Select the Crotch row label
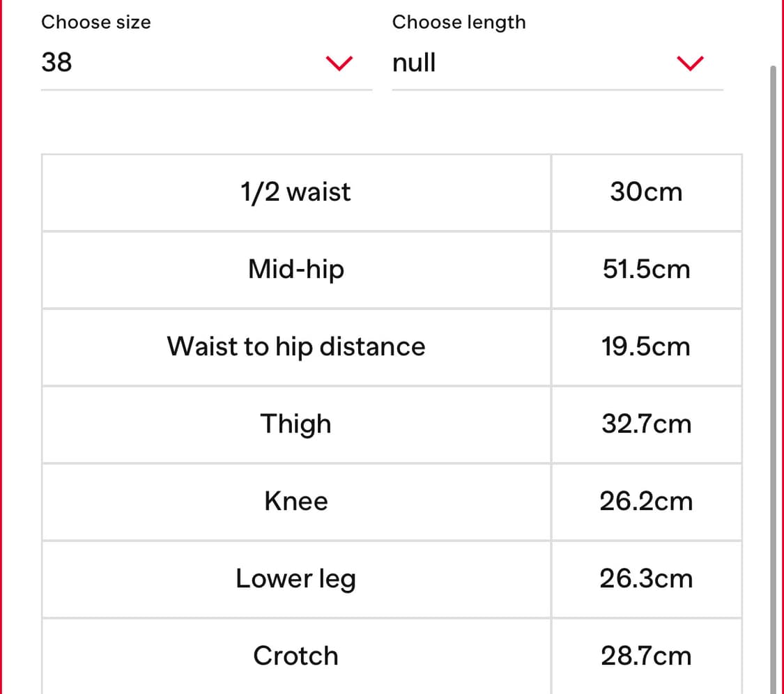 point(296,656)
